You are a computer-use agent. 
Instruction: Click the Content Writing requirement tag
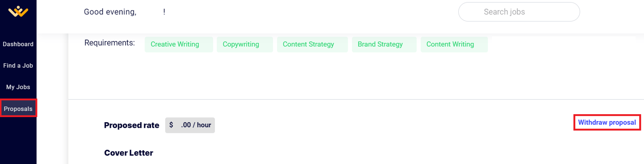pos(450,45)
